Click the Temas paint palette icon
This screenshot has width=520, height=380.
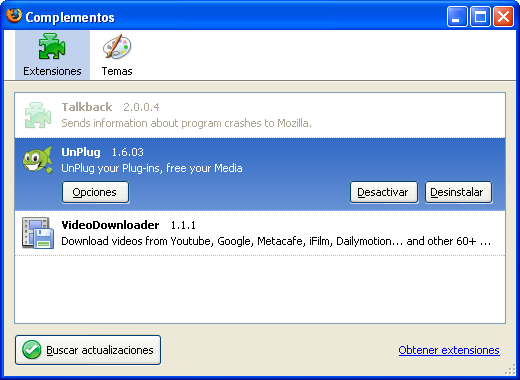click(x=117, y=47)
